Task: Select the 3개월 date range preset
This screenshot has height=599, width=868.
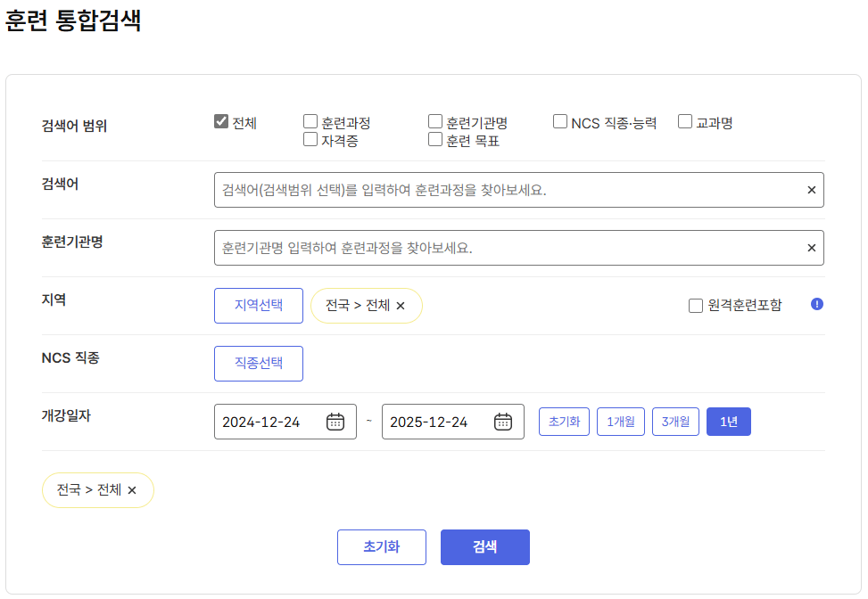Action: click(675, 421)
